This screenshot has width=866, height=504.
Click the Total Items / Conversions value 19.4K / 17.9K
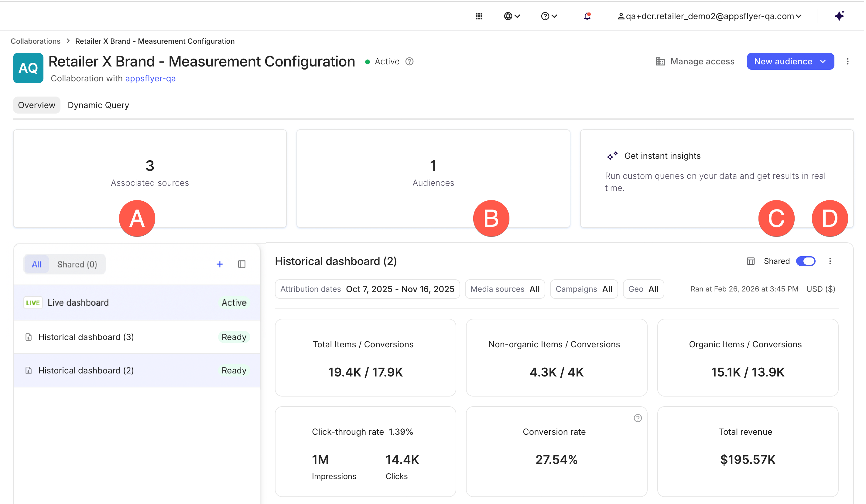(x=365, y=373)
